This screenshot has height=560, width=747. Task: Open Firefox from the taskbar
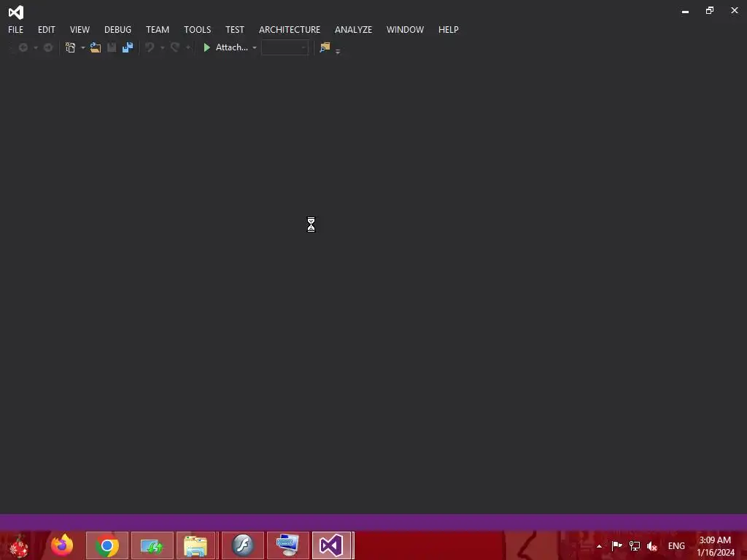[62, 545]
